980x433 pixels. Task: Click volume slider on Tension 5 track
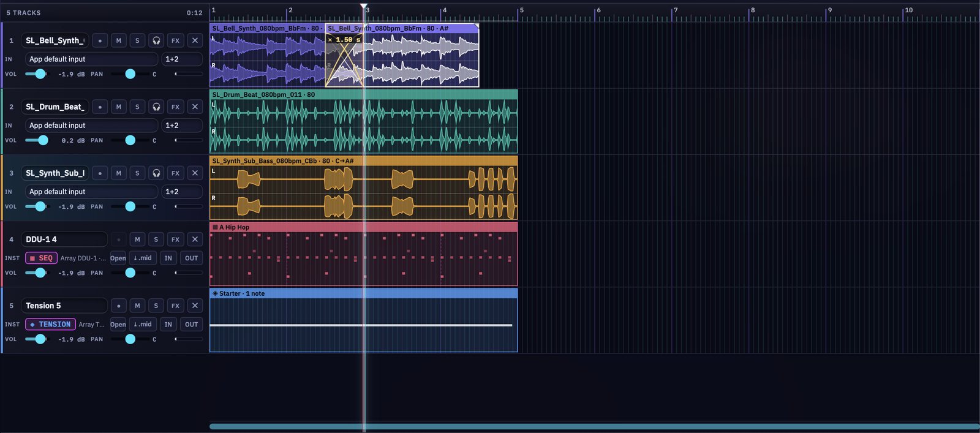[x=36, y=339]
